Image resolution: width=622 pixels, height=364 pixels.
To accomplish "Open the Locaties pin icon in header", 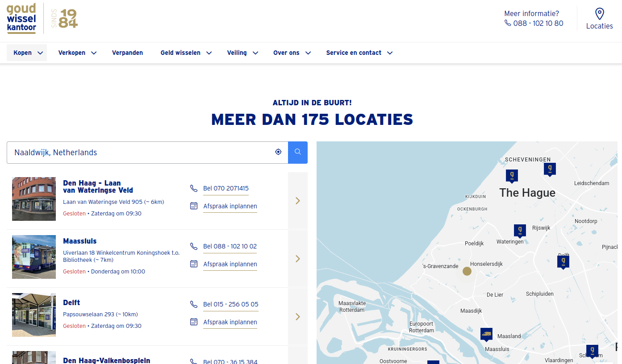I will coord(599,14).
